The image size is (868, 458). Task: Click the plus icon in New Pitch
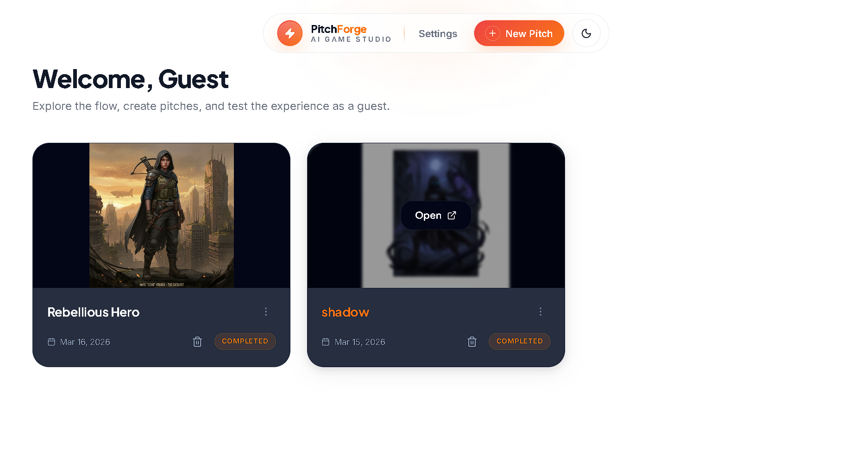pos(492,33)
